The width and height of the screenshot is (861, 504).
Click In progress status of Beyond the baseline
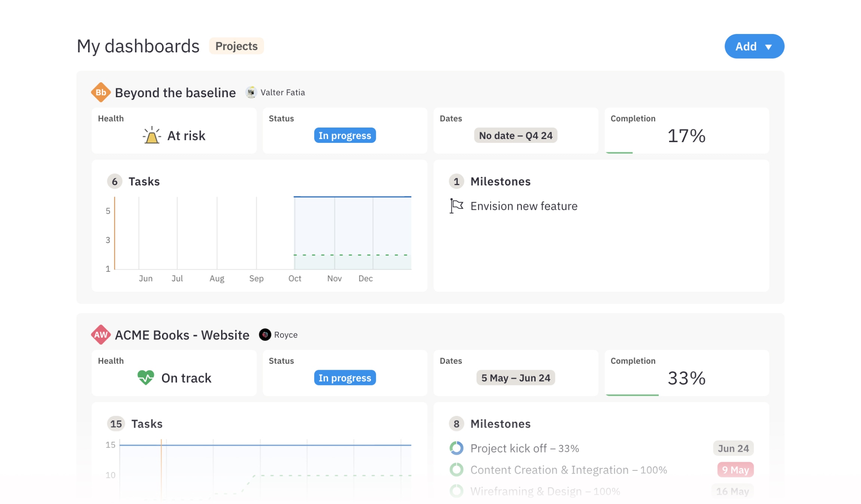pos(344,135)
